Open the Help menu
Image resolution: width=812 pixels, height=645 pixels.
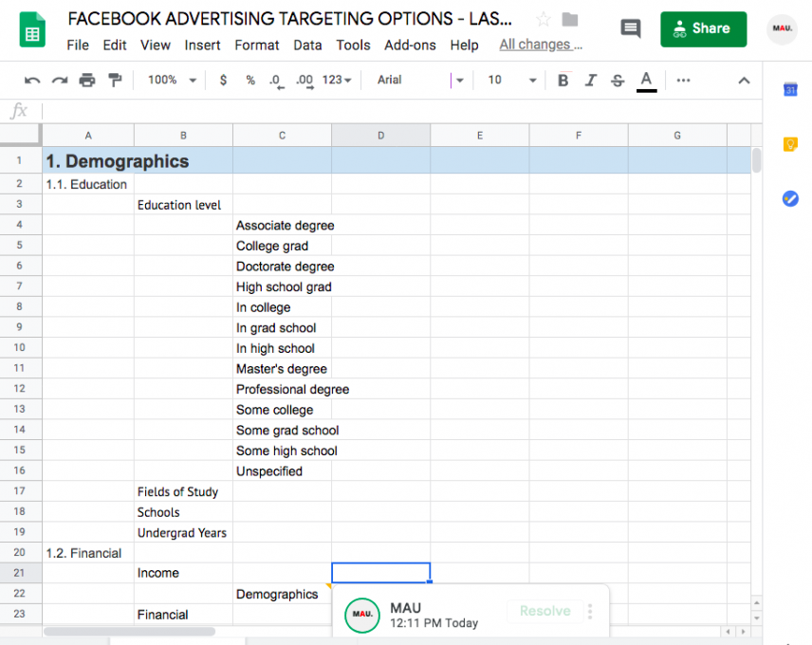[464, 46]
